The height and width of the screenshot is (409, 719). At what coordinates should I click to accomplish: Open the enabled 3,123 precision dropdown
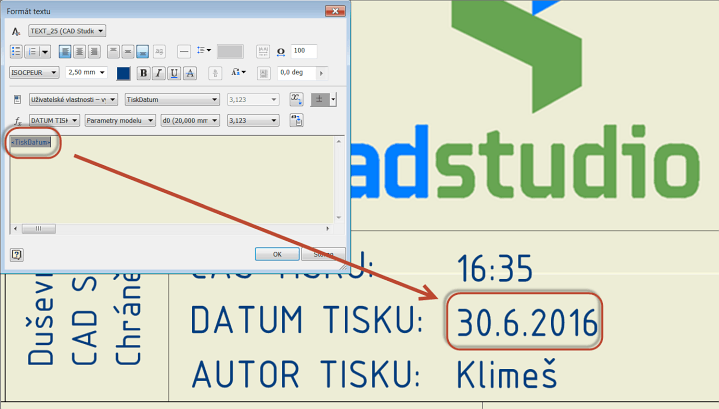(x=253, y=121)
